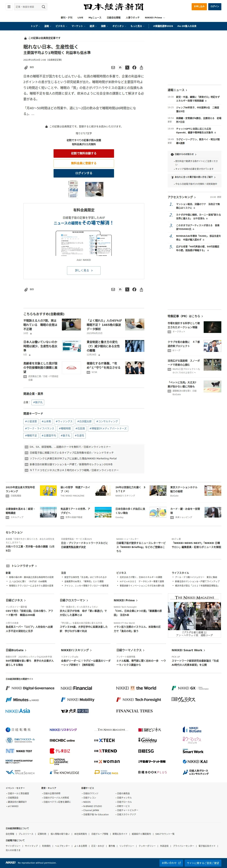This screenshot has height=868, width=227.
Task: Click the 初割で無料体験する button
Action: click(83, 153)
